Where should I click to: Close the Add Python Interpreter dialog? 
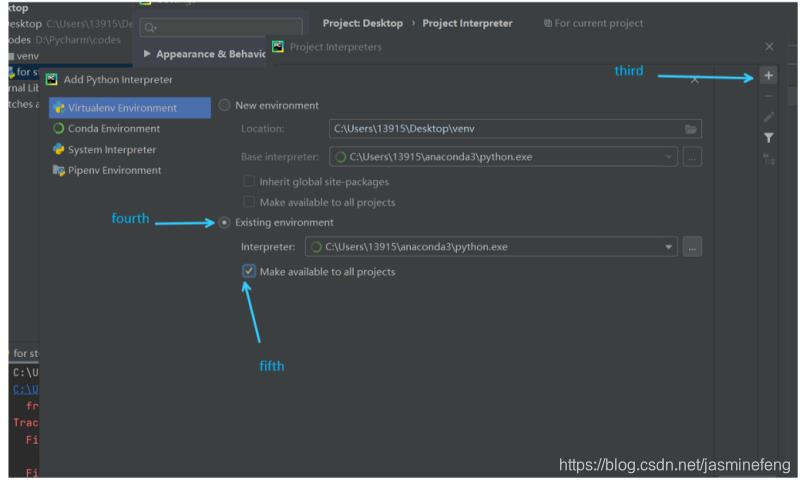point(694,80)
